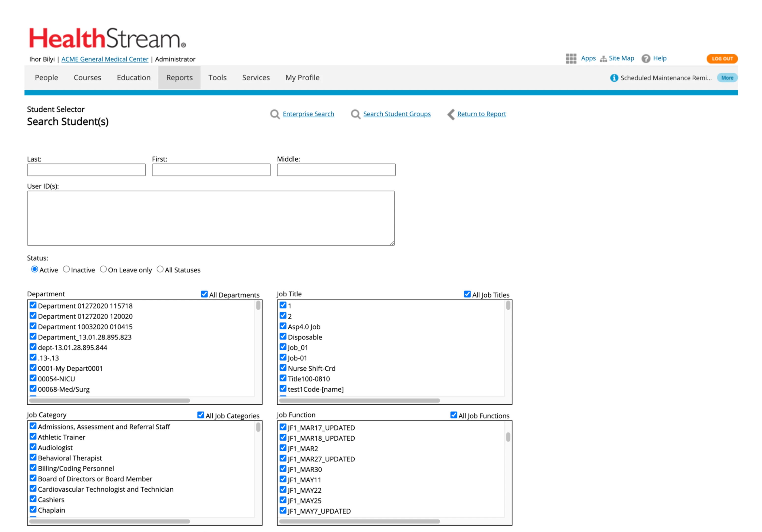Uncheck the JF1_MAR2 job function
Screen dimensions: 762x532
click(x=283, y=448)
